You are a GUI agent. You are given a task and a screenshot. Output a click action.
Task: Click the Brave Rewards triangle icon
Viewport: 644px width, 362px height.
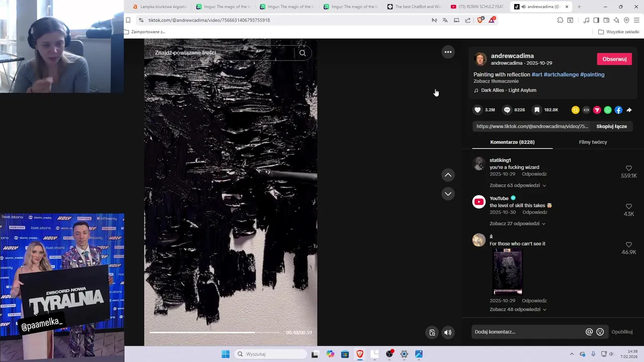pyautogui.click(x=492, y=20)
